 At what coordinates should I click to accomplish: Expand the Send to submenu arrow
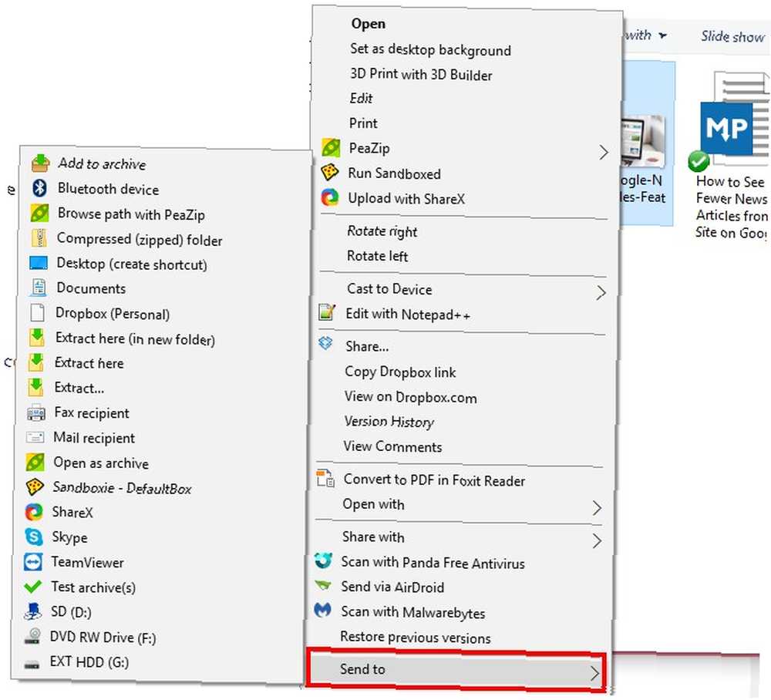[594, 674]
